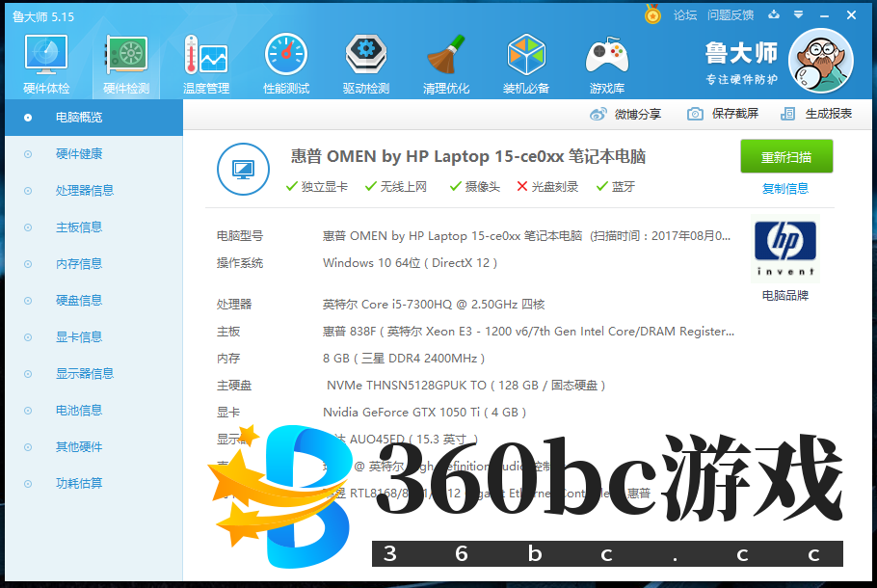This screenshot has height=588, width=877.
Task: Select the 清理优化 broom icon
Action: click(446, 60)
